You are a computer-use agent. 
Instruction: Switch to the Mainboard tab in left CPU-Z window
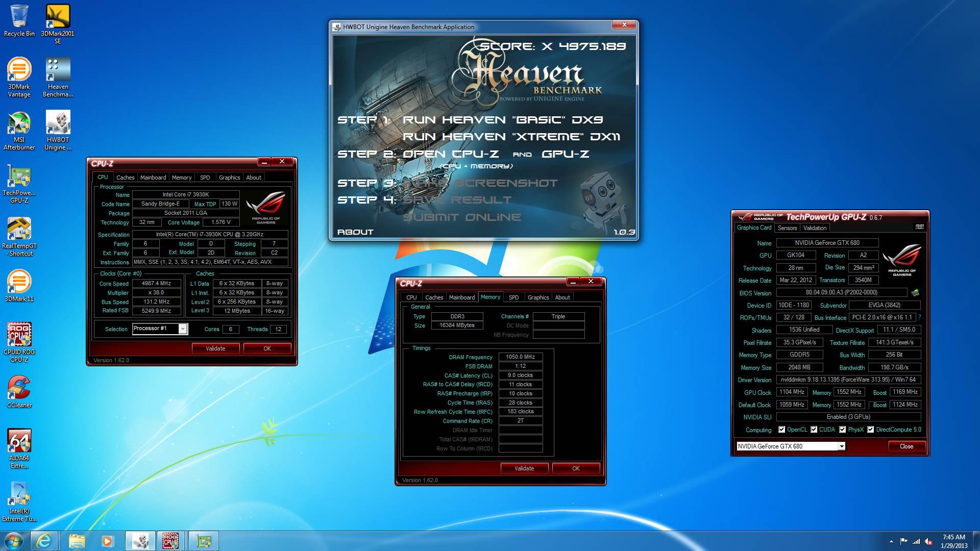click(153, 178)
